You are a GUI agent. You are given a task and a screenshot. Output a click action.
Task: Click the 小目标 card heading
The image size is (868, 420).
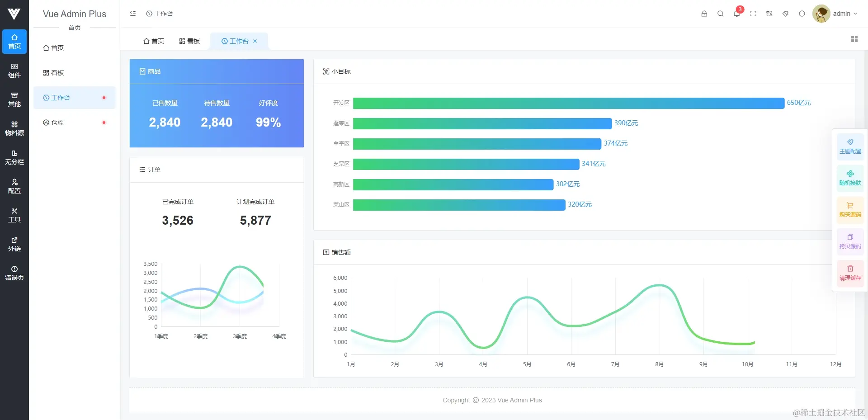tap(337, 71)
